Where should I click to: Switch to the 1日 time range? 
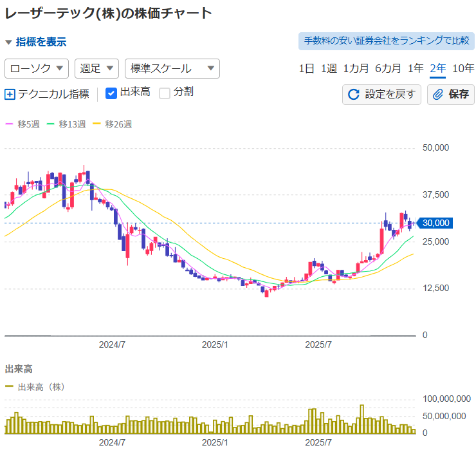[x=307, y=68]
